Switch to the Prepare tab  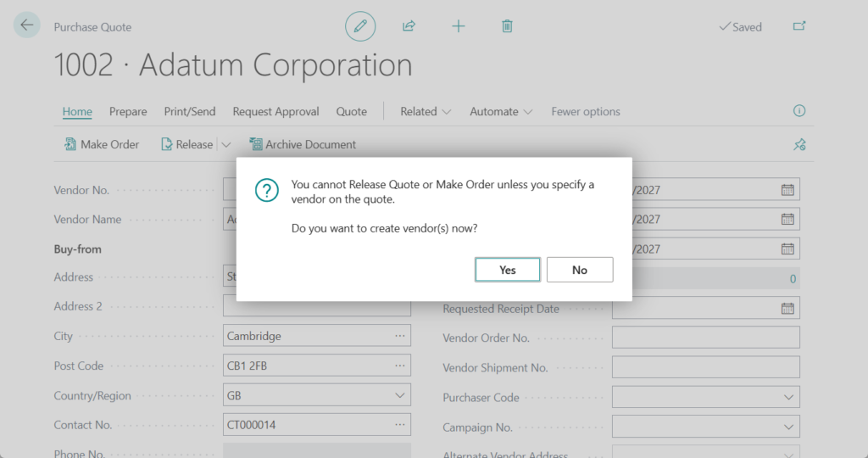[x=128, y=112]
